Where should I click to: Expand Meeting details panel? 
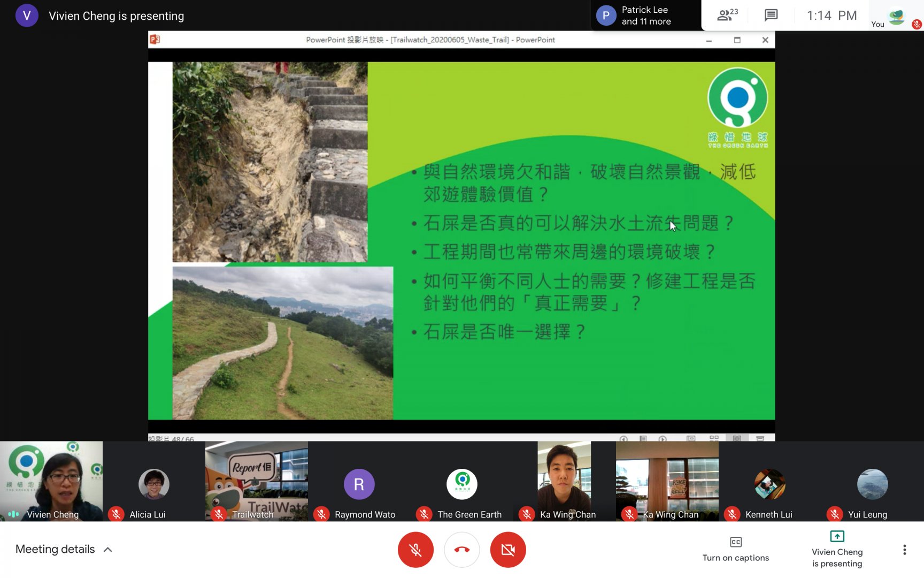click(64, 550)
